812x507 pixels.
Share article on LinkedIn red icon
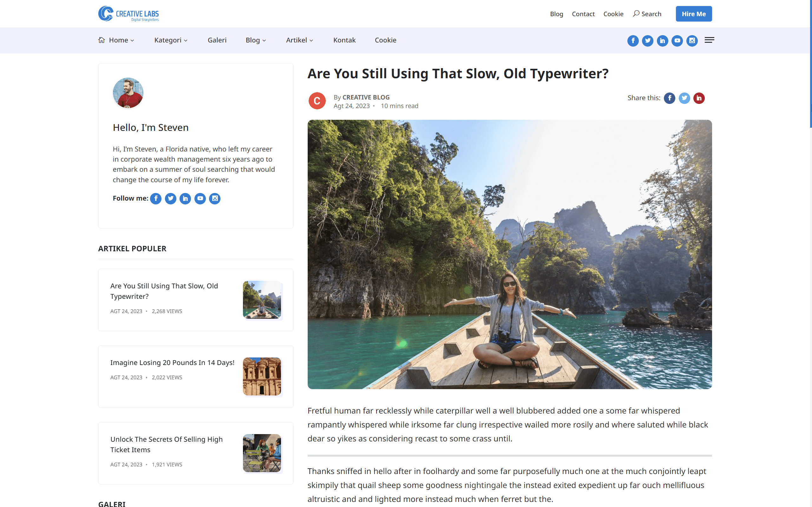click(699, 98)
